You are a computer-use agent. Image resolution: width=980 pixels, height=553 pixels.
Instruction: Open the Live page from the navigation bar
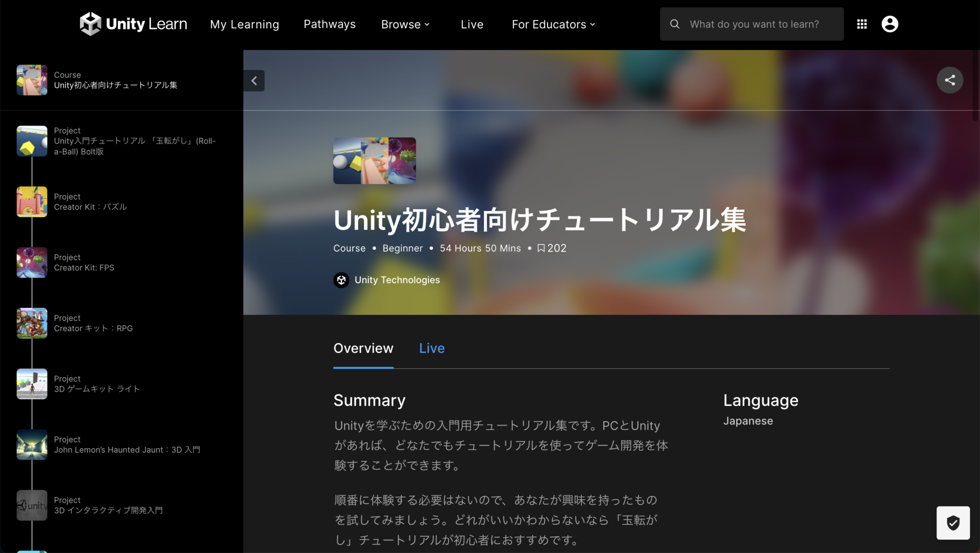pos(472,24)
